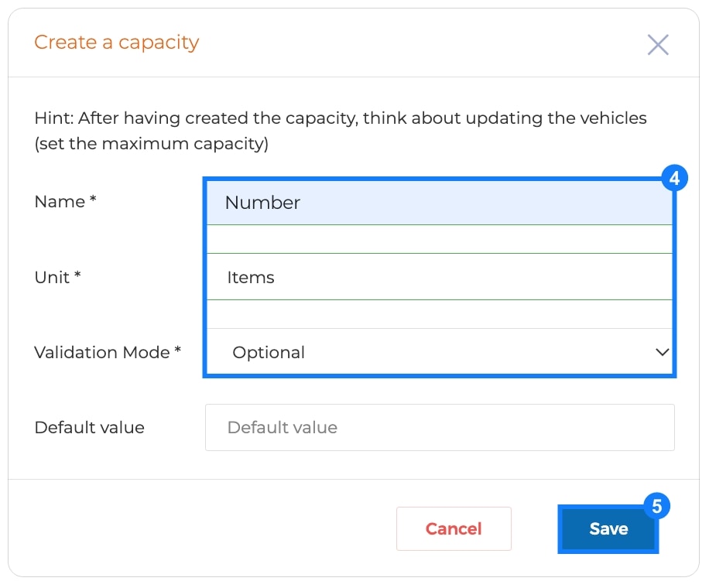
Task: Close the Create a capacity dialog
Action: tap(657, 44)
